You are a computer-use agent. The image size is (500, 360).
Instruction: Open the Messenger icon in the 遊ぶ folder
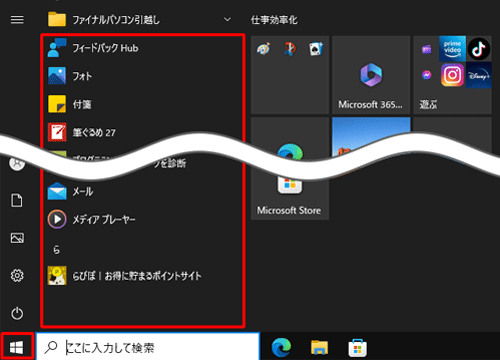coord(427,75)
